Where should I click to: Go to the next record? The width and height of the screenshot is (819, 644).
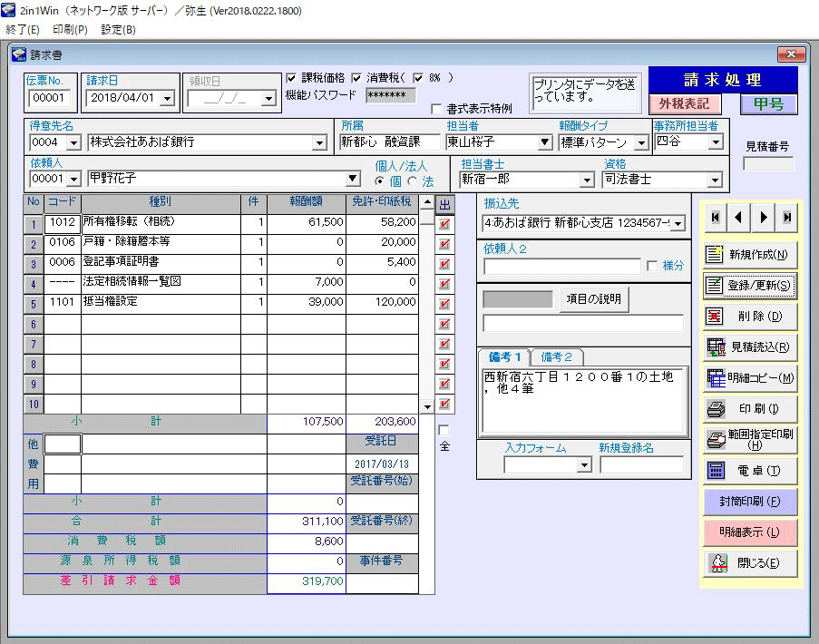[x=764, y=218]
